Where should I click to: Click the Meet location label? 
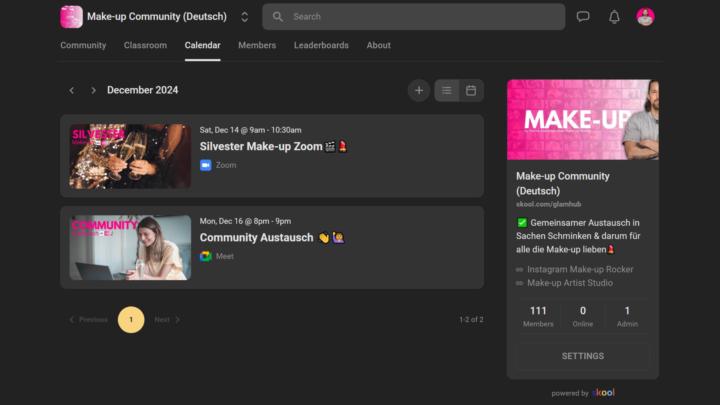[225, 256]
